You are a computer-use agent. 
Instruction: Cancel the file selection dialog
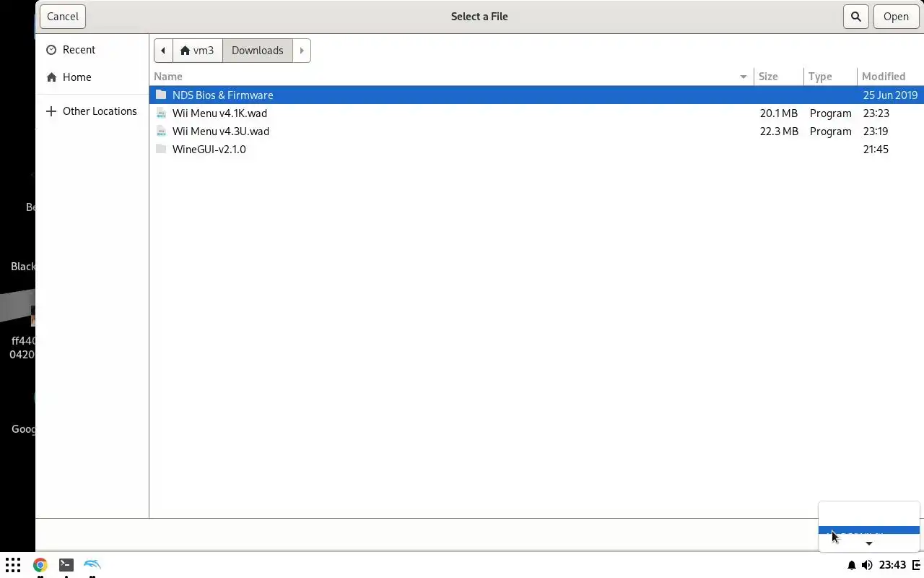[63, 17]
